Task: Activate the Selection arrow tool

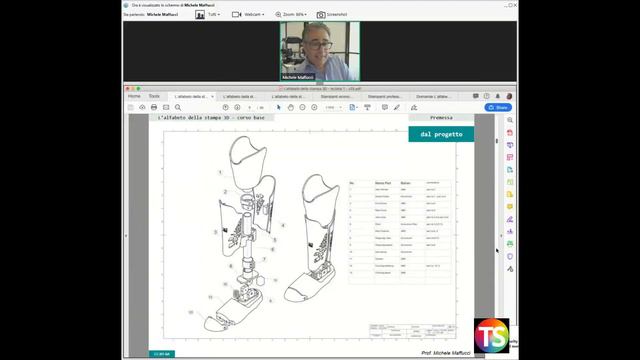Action: click(x=279, y=107)
